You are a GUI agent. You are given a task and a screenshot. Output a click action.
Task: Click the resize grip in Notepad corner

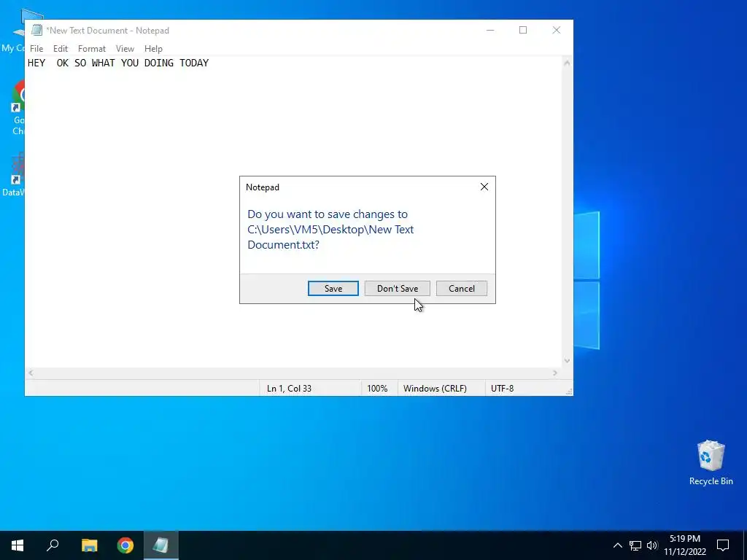[569, 392]
